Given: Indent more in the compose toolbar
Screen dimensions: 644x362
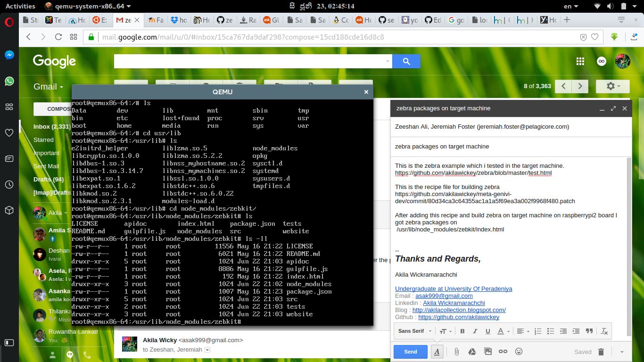Looking at the screenshot, I should coord(576,331).
